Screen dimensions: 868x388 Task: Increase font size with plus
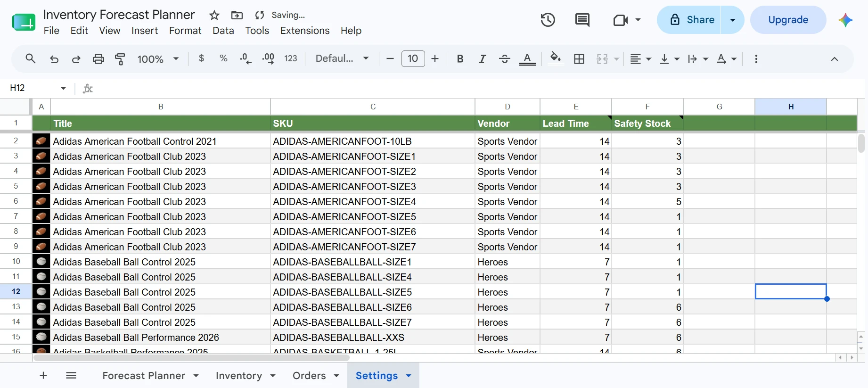tap(435, 58)
